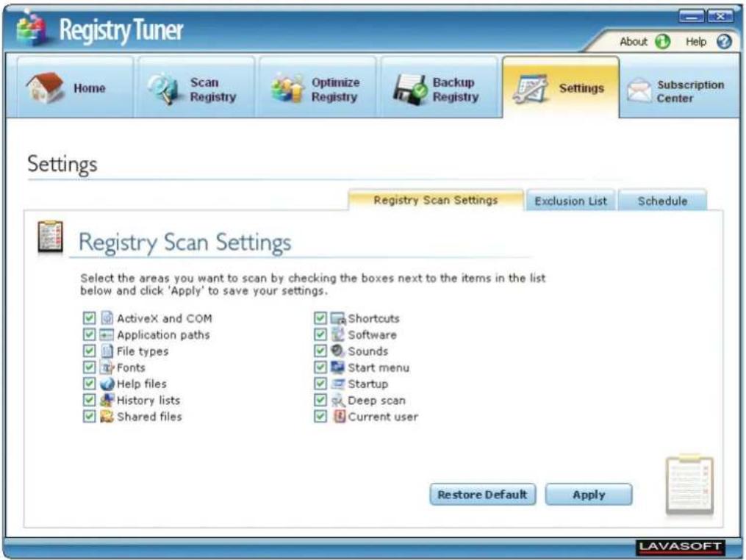
Task: Click the blue Help question-mark icon
Action: (x=724, y=42)
